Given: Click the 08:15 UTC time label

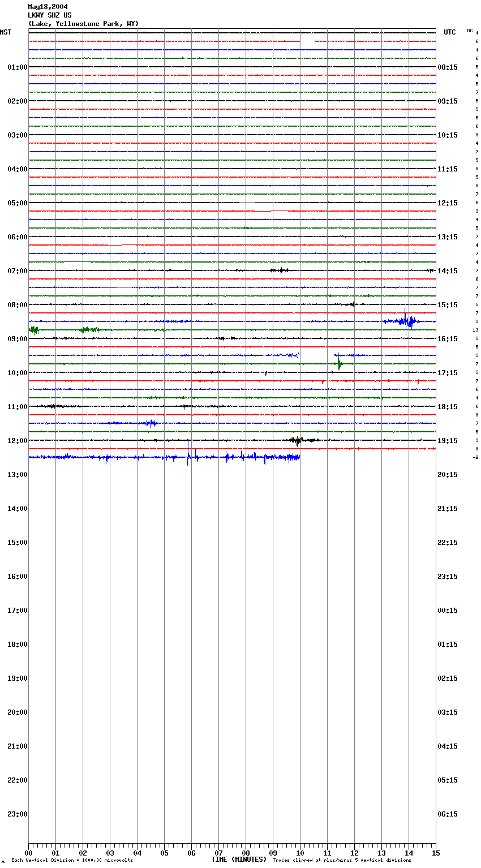Looking at the screenshot, I should point(448,67).
